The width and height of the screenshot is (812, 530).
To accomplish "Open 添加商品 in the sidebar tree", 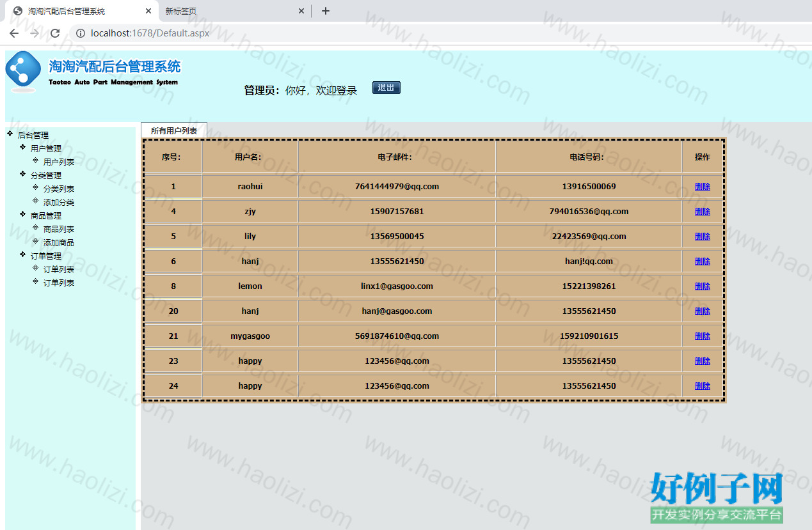I will 59,243.
